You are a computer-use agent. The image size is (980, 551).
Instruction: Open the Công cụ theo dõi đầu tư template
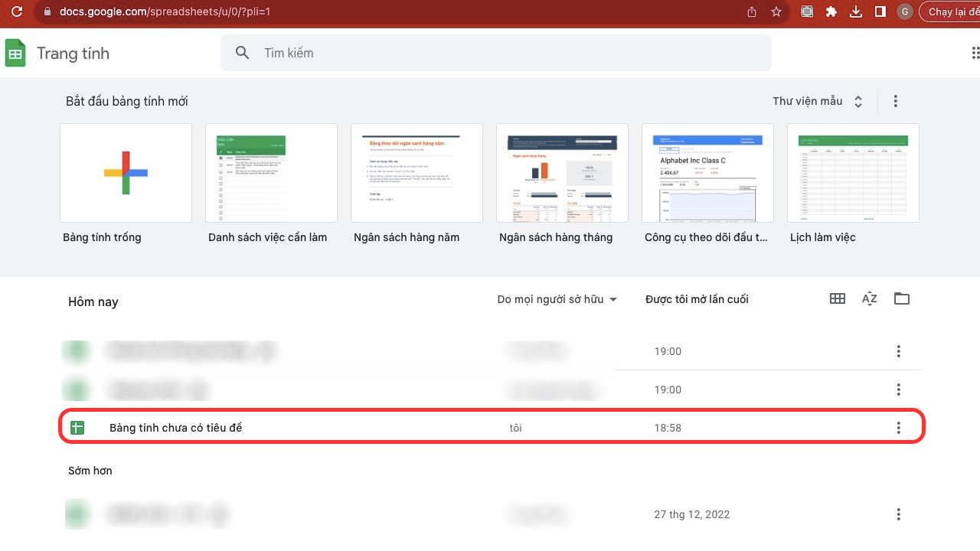[x=707, y=173]
